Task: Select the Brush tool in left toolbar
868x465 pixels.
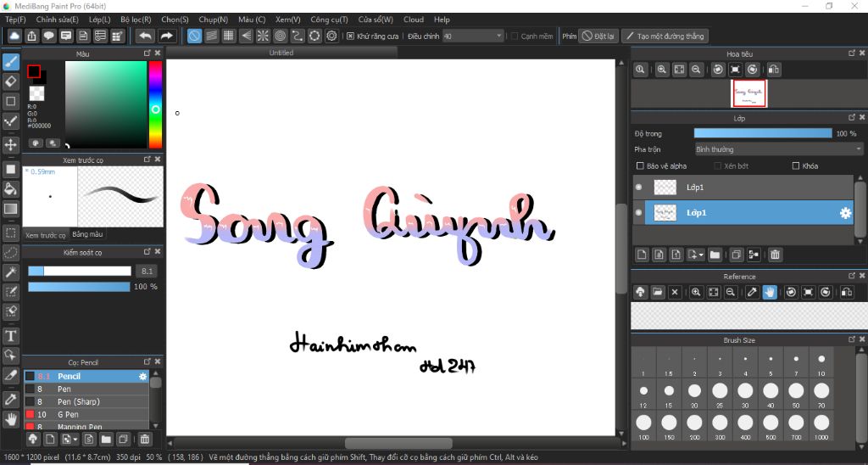Action: pyautogui.click(x=10, y=62)
